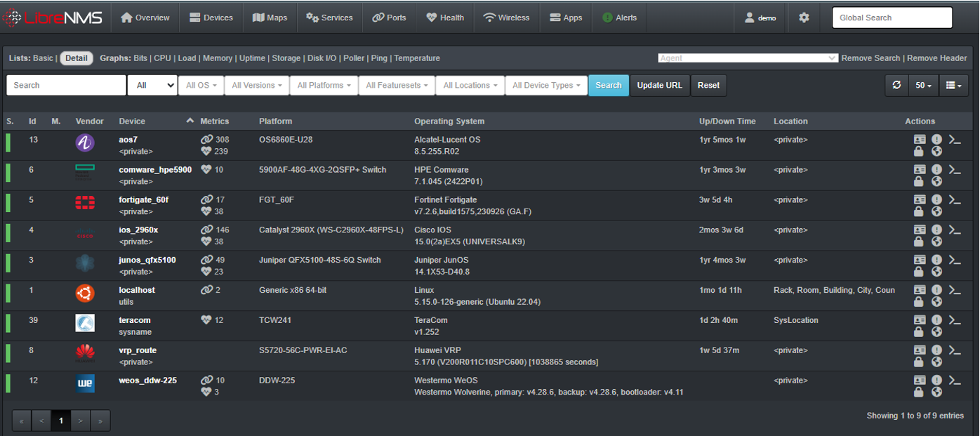Select the Detail list view
The width and height of the screenshot is (980, 436).
click(x=77, y=58)
